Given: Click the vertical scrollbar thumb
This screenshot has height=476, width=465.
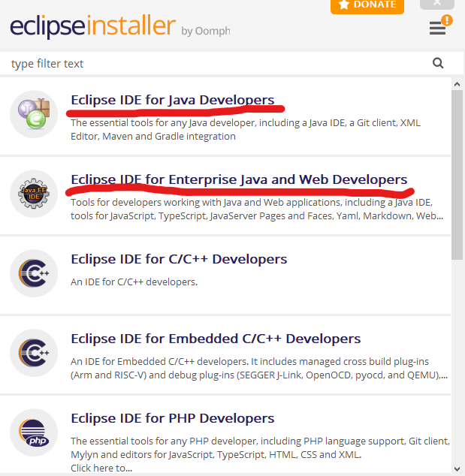Looking at the screenshot, I should click(x=457, y=174).
